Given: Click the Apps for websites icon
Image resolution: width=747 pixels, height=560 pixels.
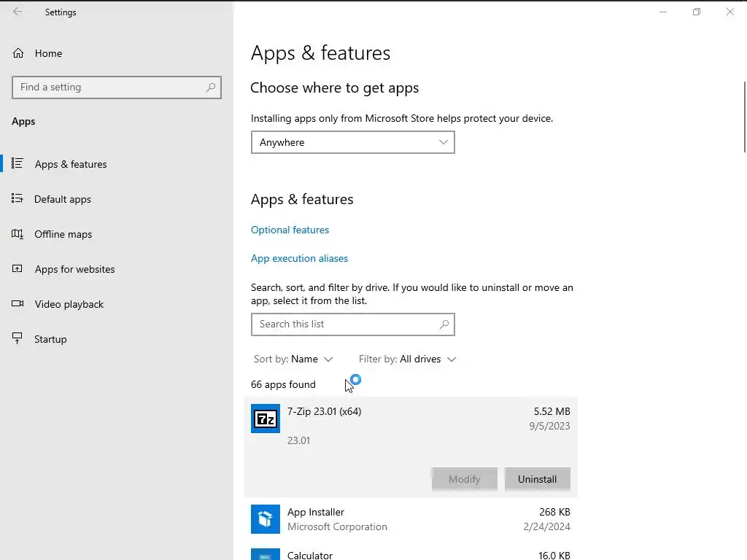Looking at the screenshot, I should pos(18,268).
